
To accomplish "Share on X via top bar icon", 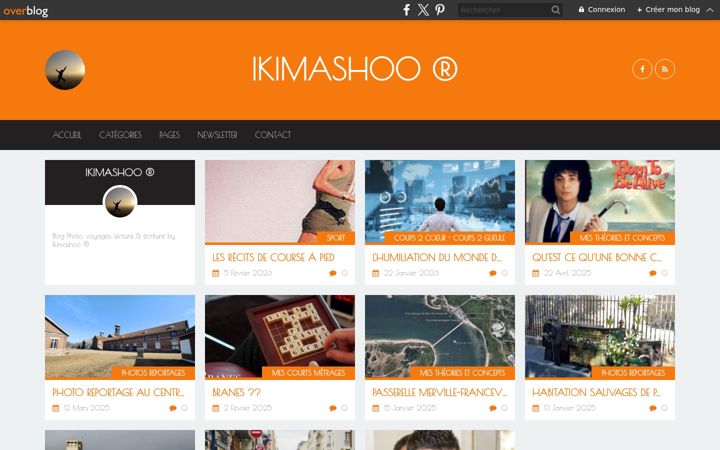I will pyautogui.click(x=423, y=10).
